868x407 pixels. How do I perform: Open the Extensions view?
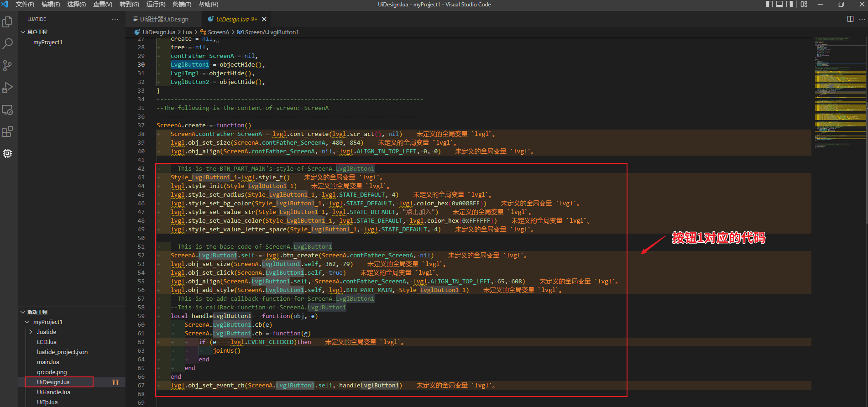[7, 132]
